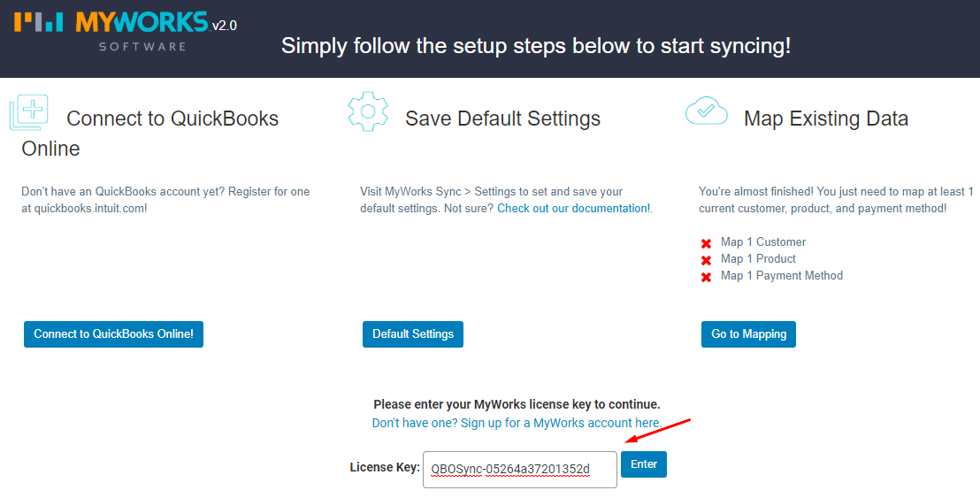Click the v2.0 version label
The height and width of the screenshot is (498, 980).
224,26
